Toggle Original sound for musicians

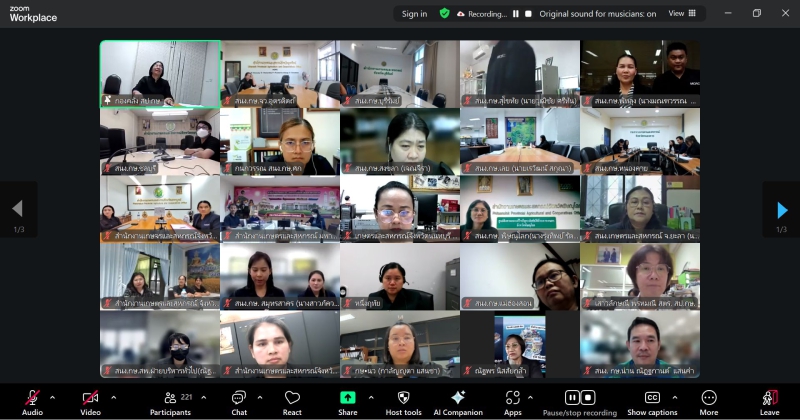click(x=598, y=14)
